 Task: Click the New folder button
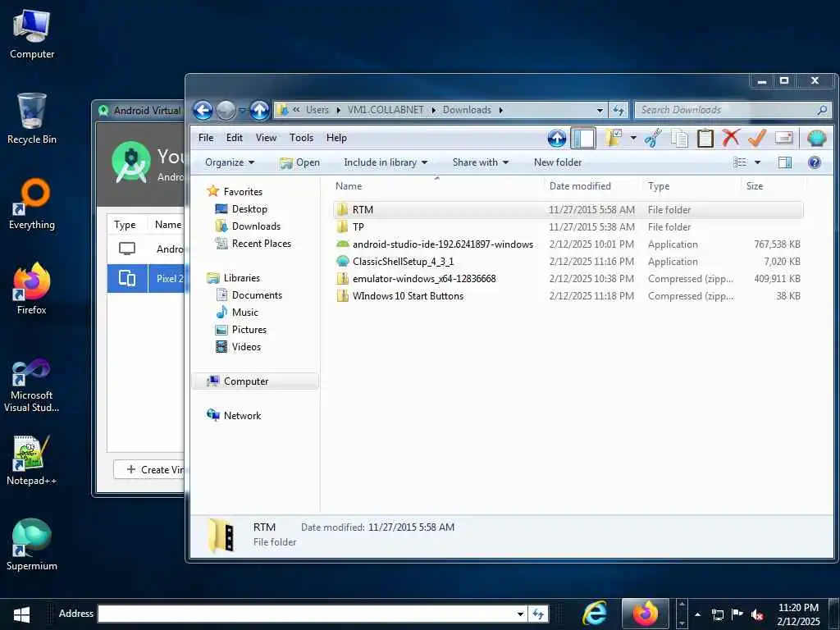(x=558, y=162)
